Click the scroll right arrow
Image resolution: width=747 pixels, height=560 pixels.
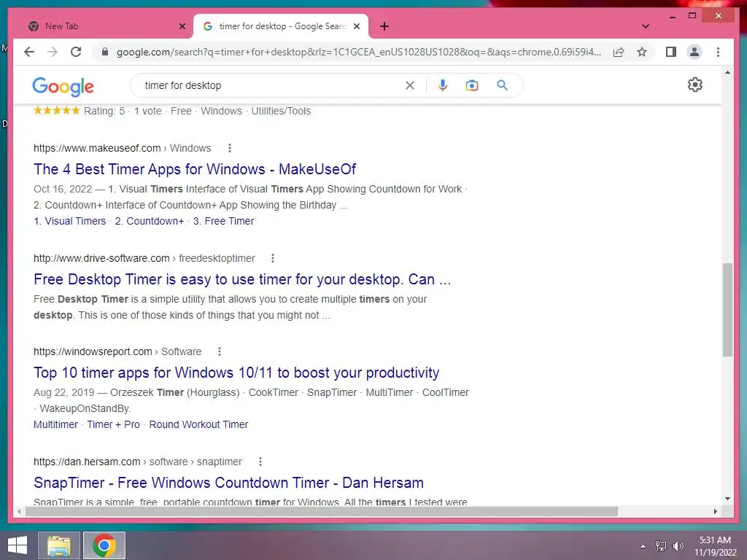(x=715, y=511)
